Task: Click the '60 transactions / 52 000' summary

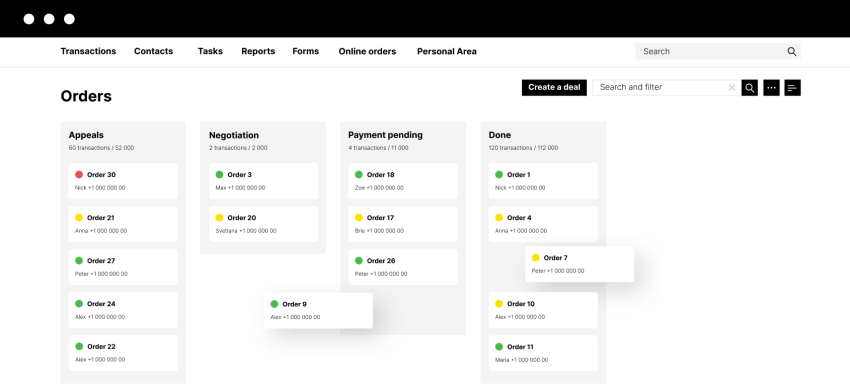Action: point(101,148)
